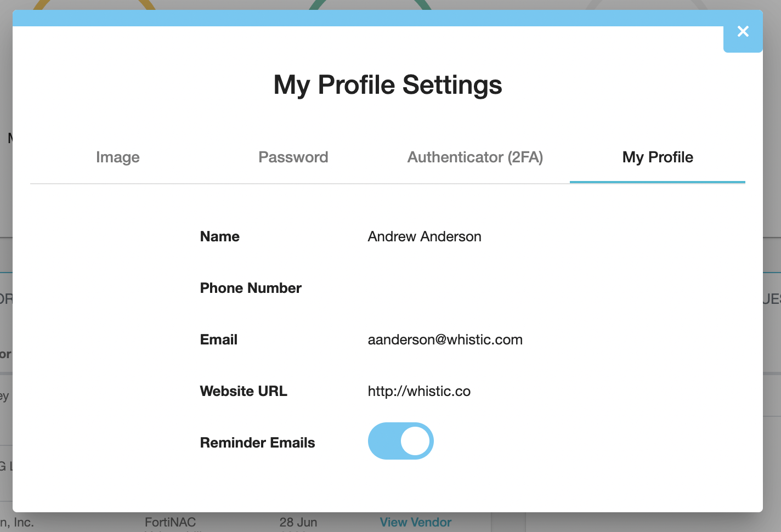Click the Email label
This screenshot has height=532, width=781.
[218, 339]
